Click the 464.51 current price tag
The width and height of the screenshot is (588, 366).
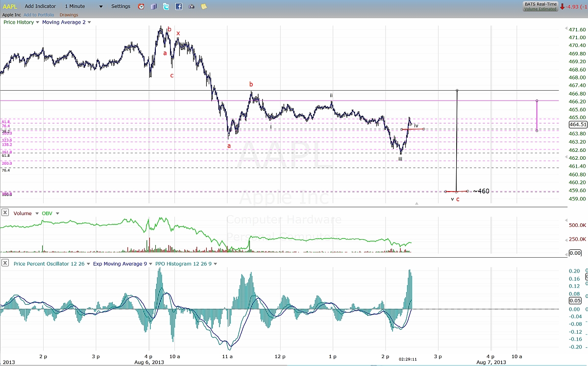click(577, 124)
